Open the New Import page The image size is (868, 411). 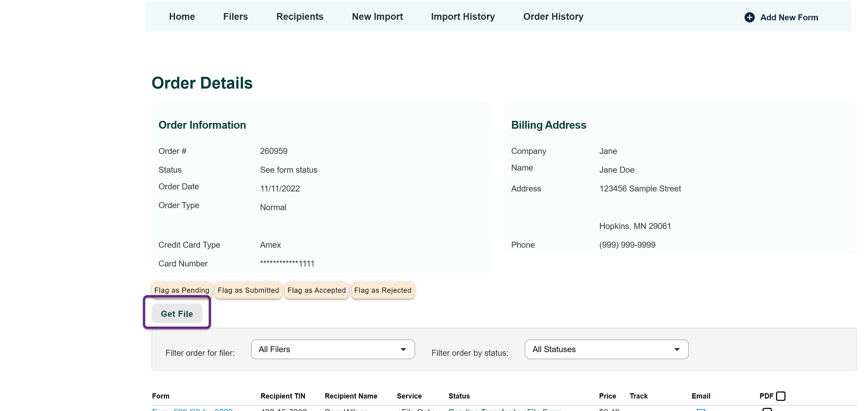[x=377, y=16]
